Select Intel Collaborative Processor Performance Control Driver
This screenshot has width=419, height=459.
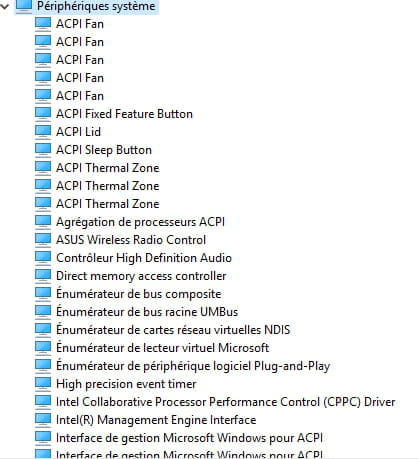pyautogui.click(x=226, y=402)
